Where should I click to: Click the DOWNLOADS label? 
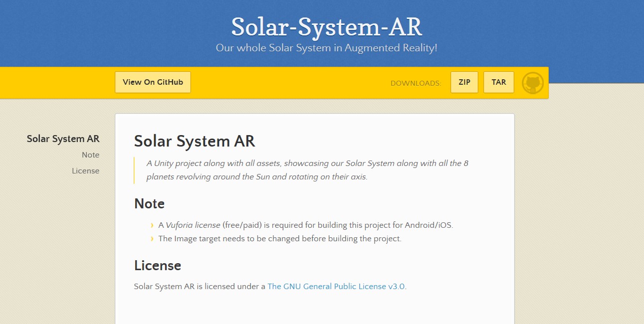(416, 83)
